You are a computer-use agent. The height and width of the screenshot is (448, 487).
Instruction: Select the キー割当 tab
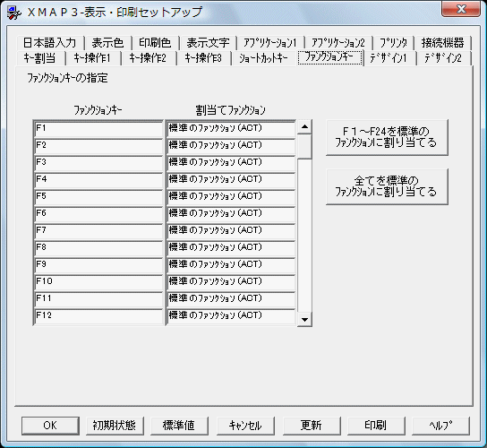tap(40, 58)
